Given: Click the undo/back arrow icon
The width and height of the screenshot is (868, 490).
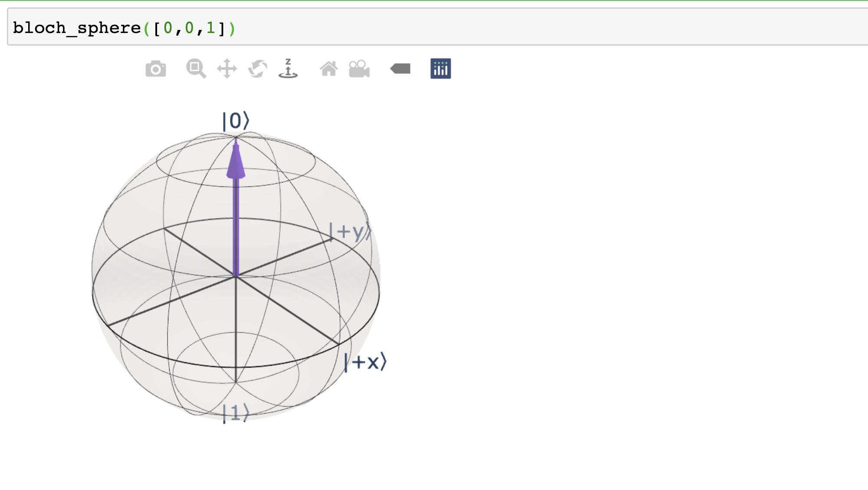Looking at the screenshot, I should pyautogui.click(x=400, y=68).
